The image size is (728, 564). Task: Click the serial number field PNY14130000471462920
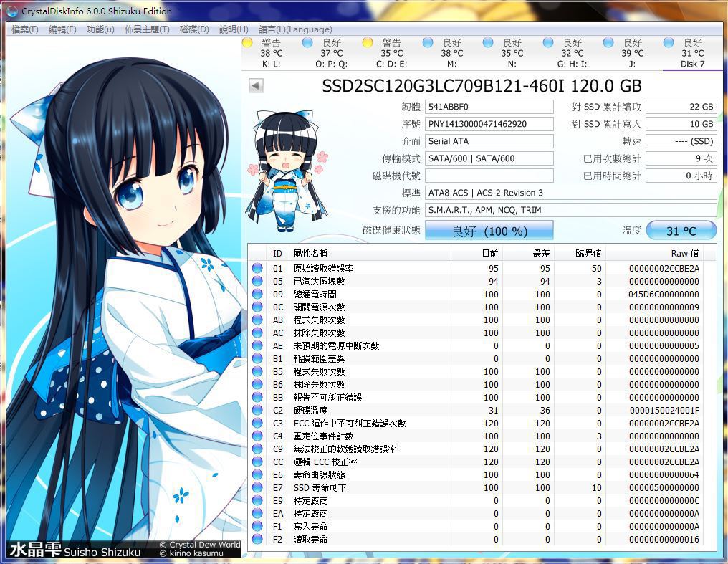pyautogui.click(x=489, y=124)
